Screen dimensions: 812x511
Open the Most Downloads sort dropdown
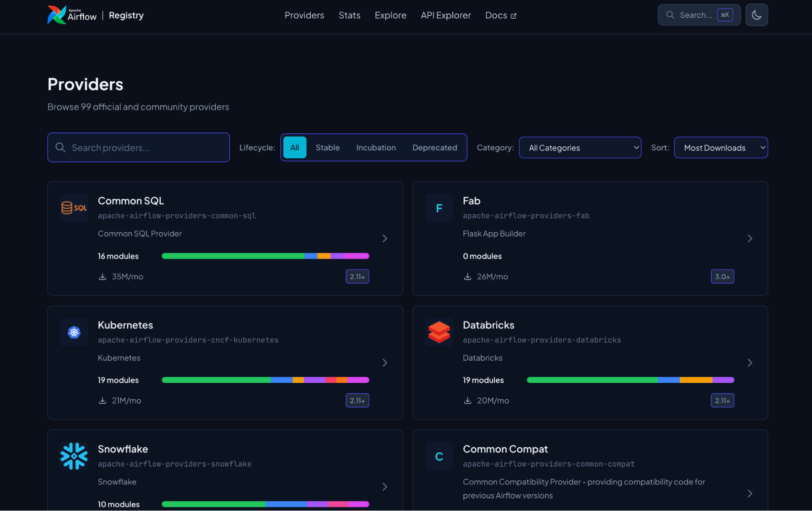[x=721, y=148]
